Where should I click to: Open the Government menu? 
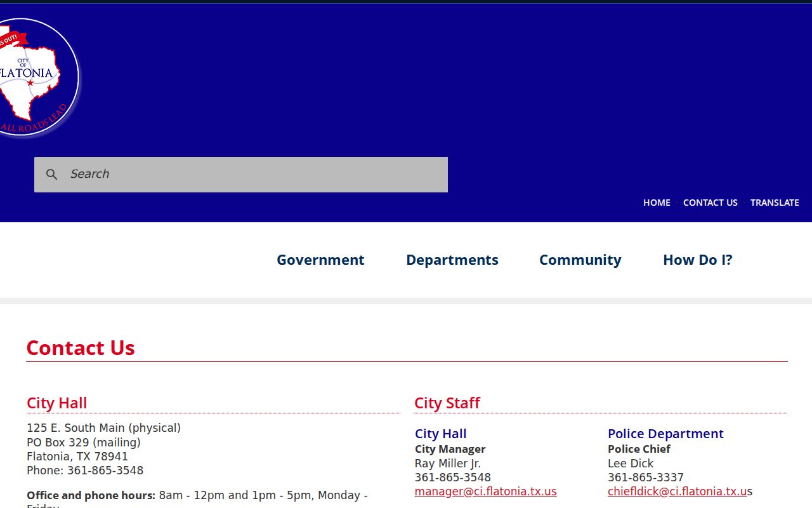(320, 260)
